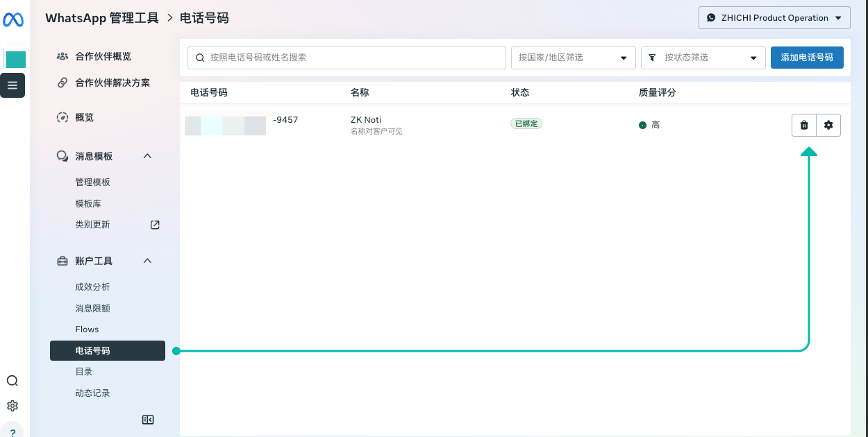
Task: Click the Meta logo icon
Action: (x=12, y=20)
